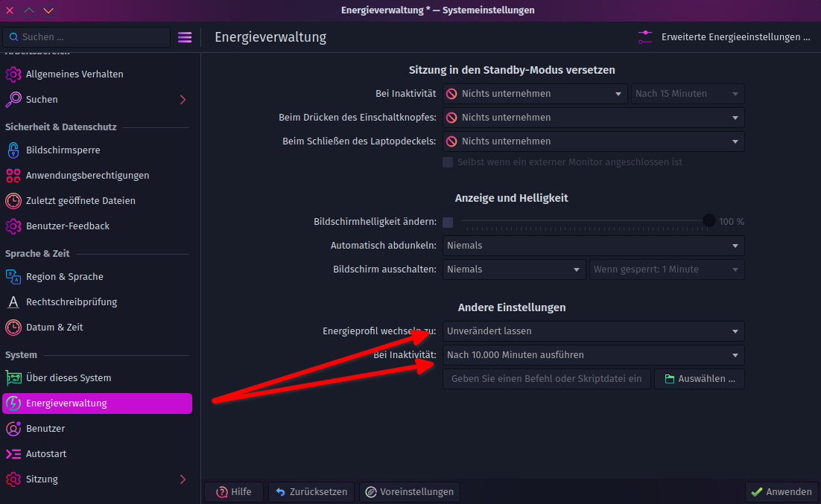Open the Nach 10.000 Minuten ausführen dropdown

[x=593, y=355]
